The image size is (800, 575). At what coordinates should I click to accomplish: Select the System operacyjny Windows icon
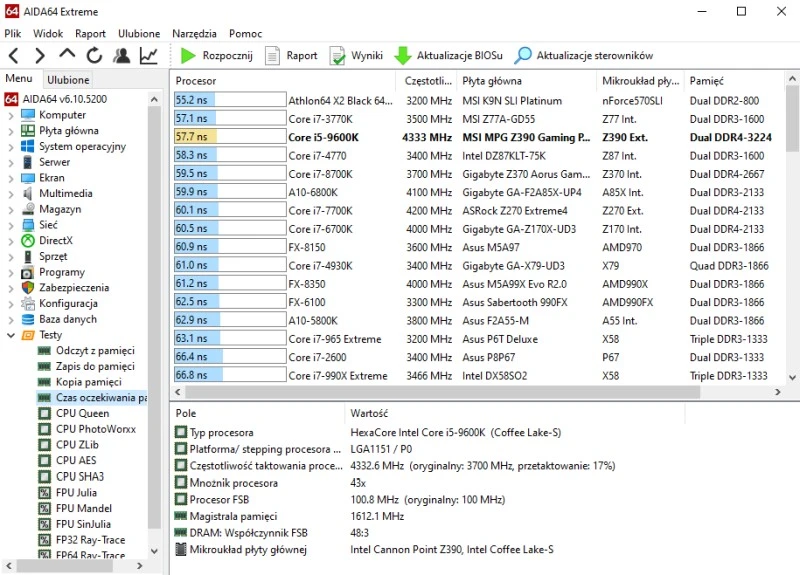pyautogui.click(x=28, y=146)
